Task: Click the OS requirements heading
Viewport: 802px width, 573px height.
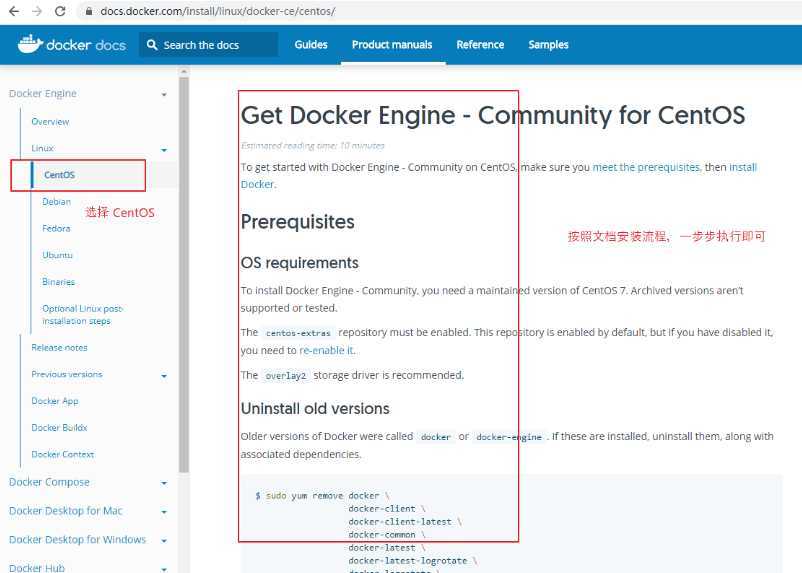Action: coord(300,262)
